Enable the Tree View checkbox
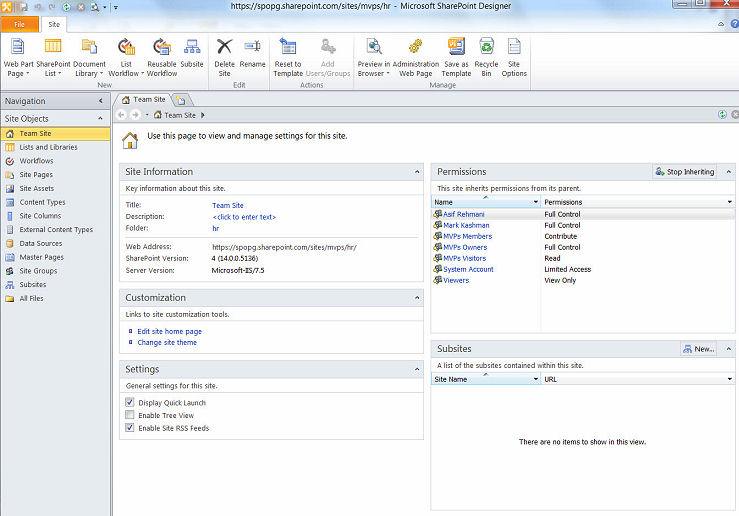This screenshot has height=516, width=739. (x=130, y=415)
